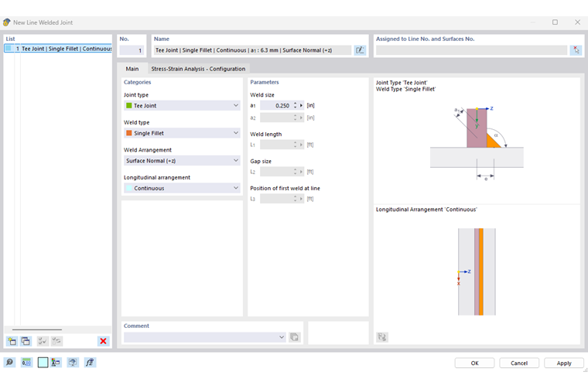Select list item 1 Tee Joint Single Fillet
This screenshot has height=389, width=588.
58,49
